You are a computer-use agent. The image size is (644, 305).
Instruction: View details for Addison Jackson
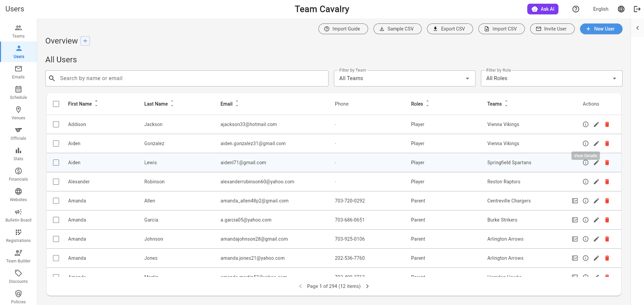pos(586,124)
